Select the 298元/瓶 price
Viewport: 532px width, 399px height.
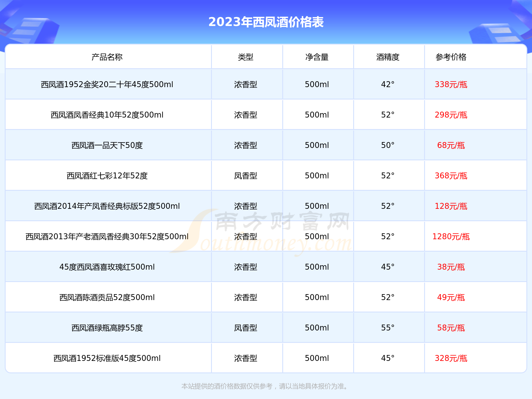tap(451, 115)
